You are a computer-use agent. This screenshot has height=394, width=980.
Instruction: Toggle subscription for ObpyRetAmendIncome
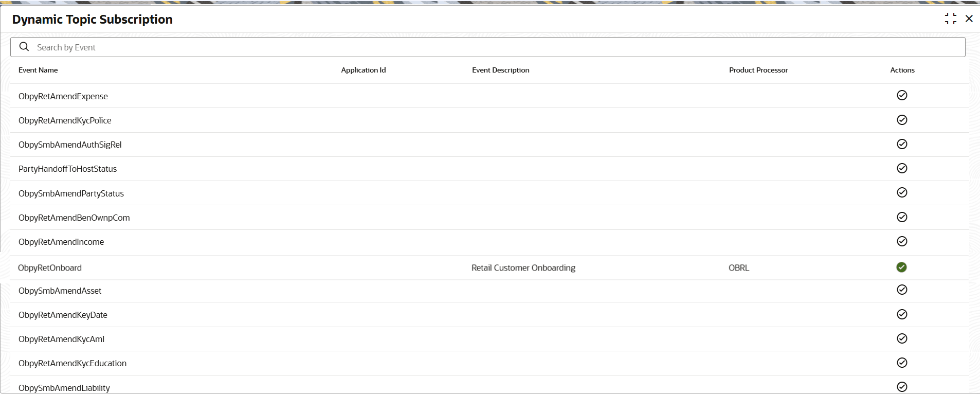pyautogui.click(x=902, y=241)
